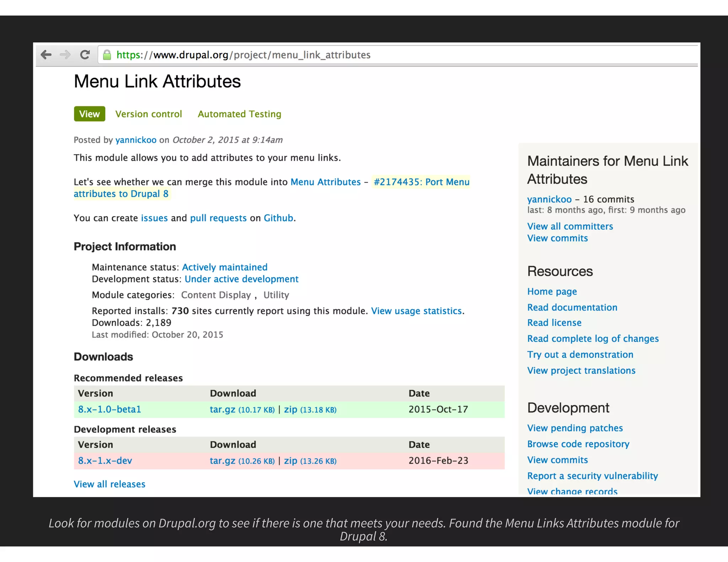Visit the Github link
Image resolution: width=728 pixels, height=562 pixels.
[x=278, y=218]
